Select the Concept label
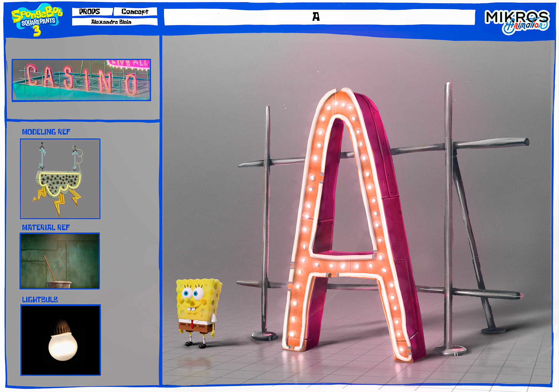 tap(135, 12)
